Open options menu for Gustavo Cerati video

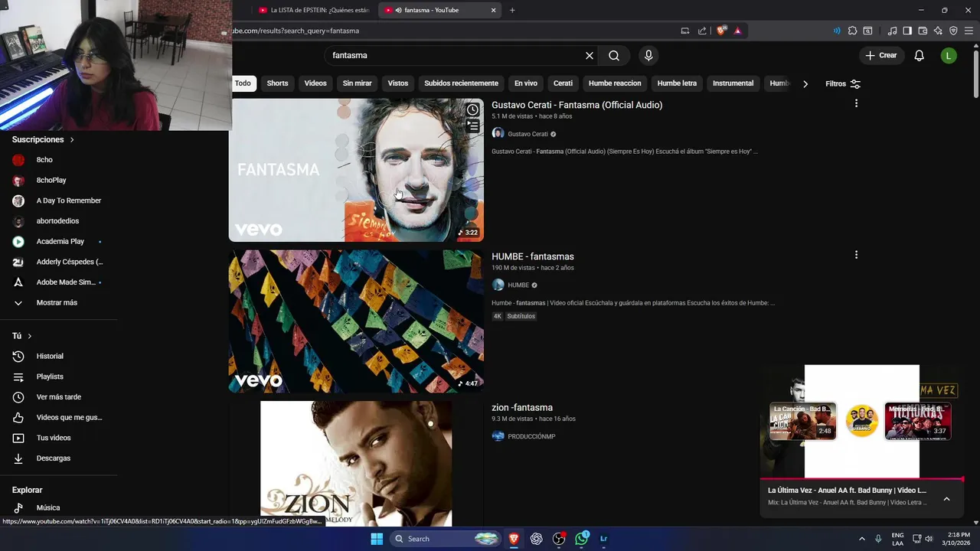tap(856, 103)
